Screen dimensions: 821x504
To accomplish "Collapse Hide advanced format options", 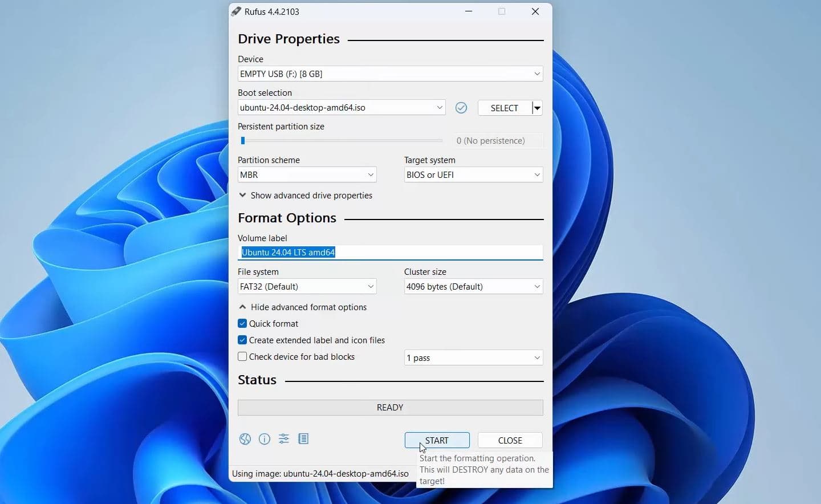I will click(302, 307).
